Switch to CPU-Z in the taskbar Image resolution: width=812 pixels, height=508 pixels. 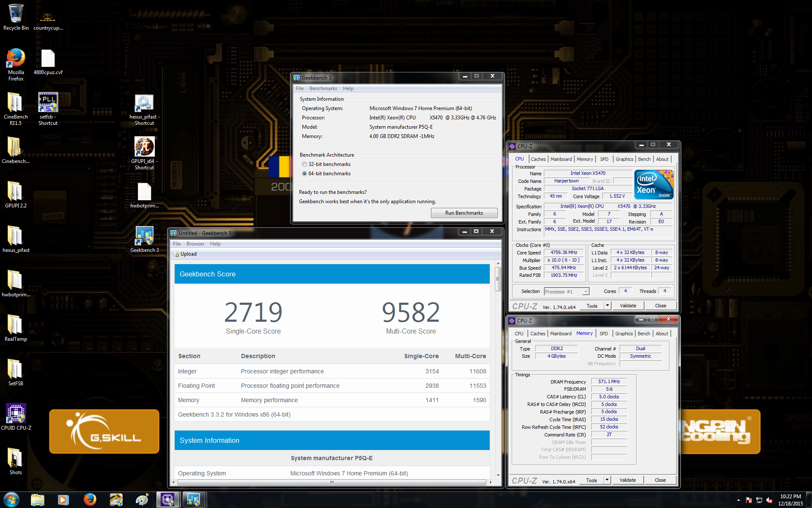pos(168,500)
